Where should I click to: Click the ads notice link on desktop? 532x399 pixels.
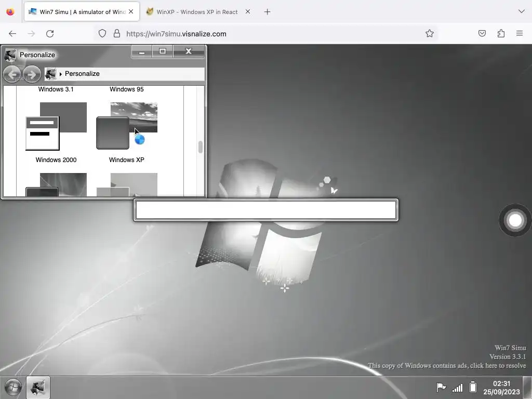[x=447, y=365]
